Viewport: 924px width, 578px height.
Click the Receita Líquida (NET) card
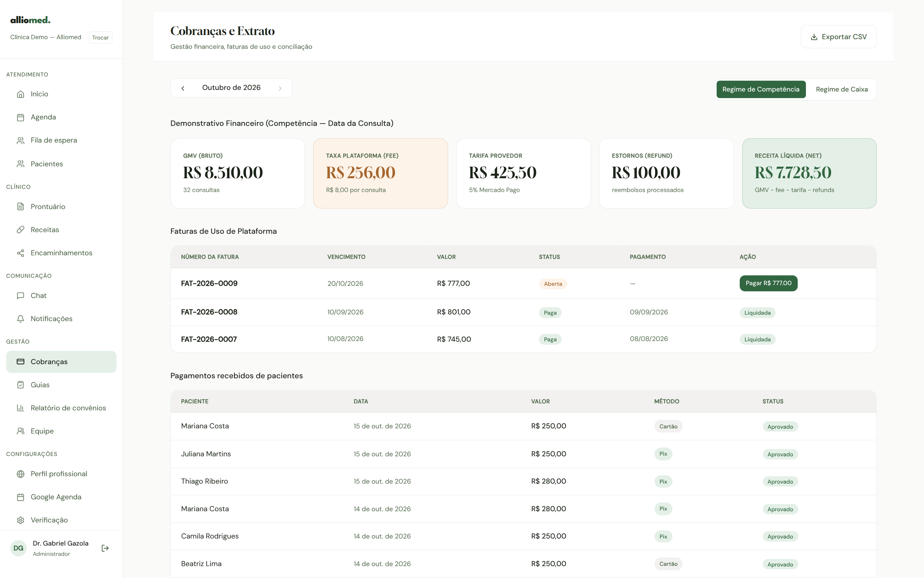(809, 173)
